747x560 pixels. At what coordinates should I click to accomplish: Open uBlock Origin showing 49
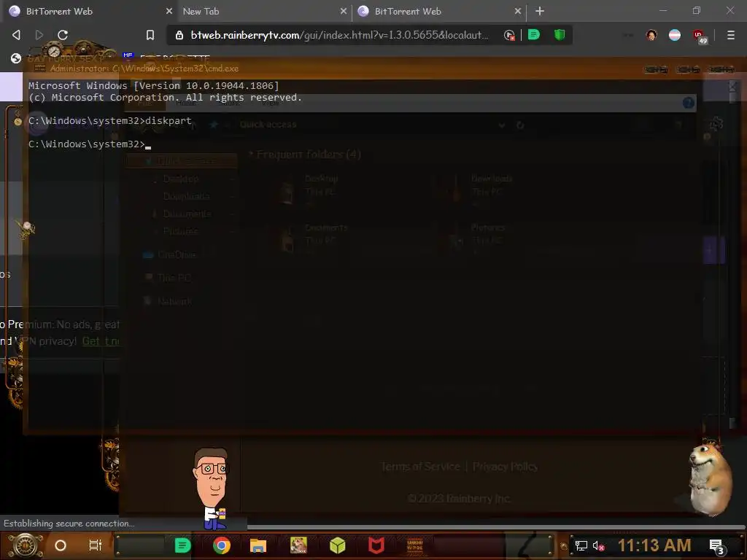point(700,36)
